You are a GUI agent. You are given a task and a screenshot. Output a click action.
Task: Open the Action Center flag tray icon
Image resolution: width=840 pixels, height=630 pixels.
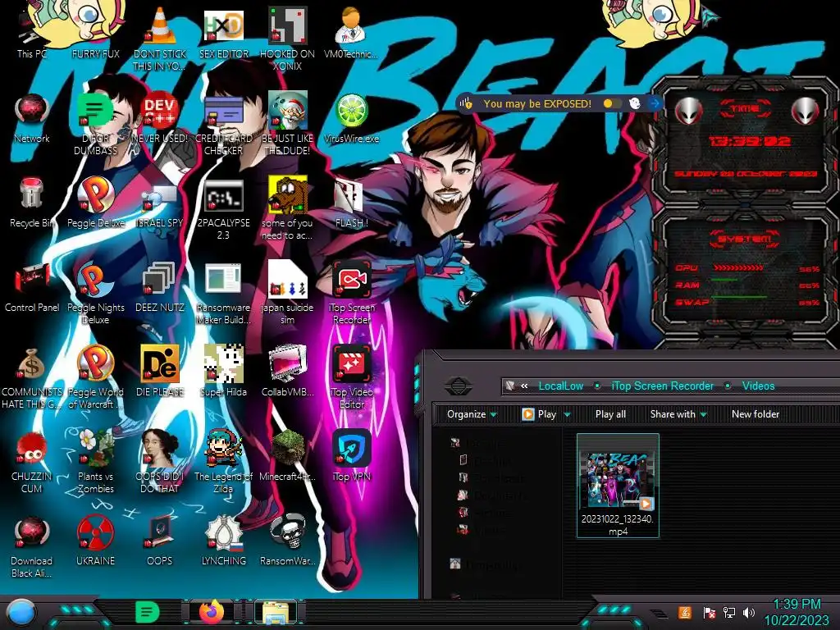709,612
